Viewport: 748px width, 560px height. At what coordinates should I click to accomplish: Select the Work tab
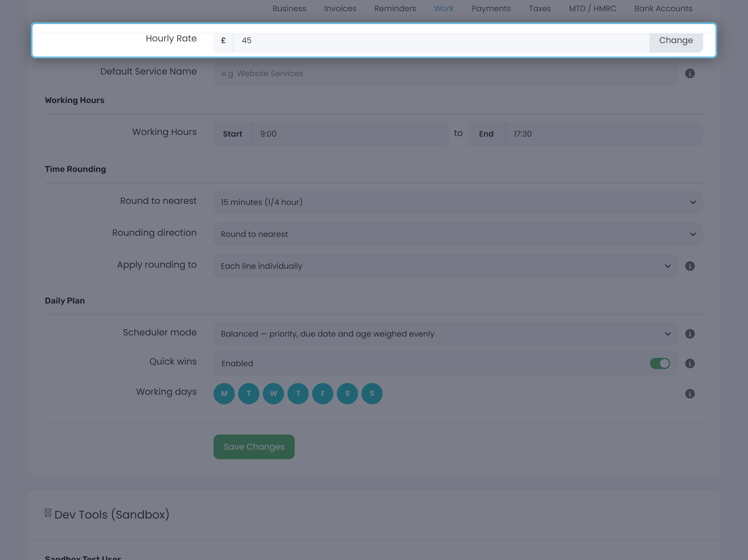coord(444,8)
